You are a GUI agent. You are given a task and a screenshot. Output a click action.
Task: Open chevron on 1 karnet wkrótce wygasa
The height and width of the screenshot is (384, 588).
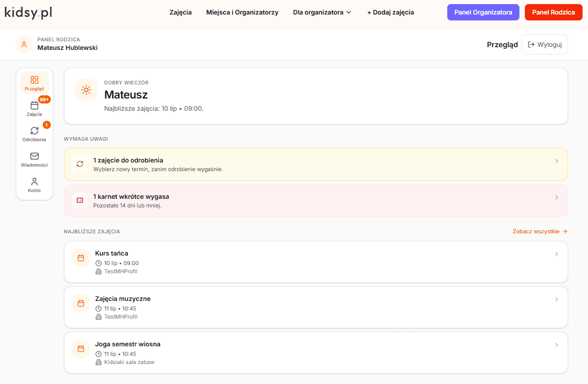coord(557,197)
